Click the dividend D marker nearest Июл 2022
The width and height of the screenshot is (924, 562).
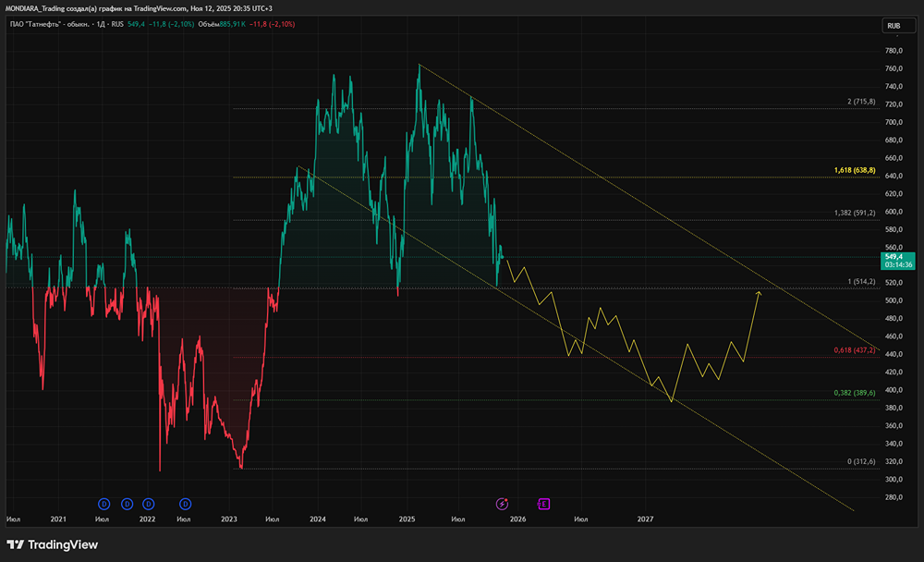(185, 504)
